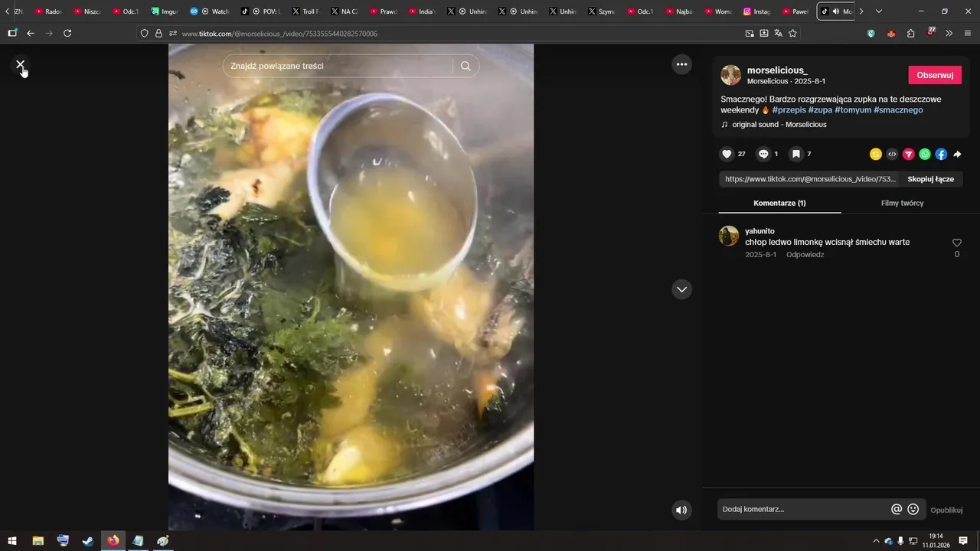The height and width of the screenshot is (551, 980).
Task: Switch to the India's YouTube browser tab
Action: pos(421,11)
